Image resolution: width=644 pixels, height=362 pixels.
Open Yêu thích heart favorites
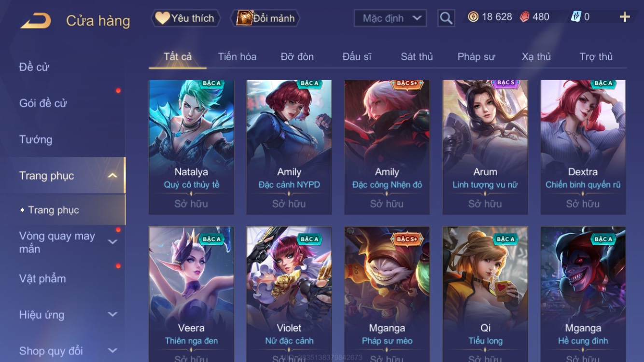point(186,18)
